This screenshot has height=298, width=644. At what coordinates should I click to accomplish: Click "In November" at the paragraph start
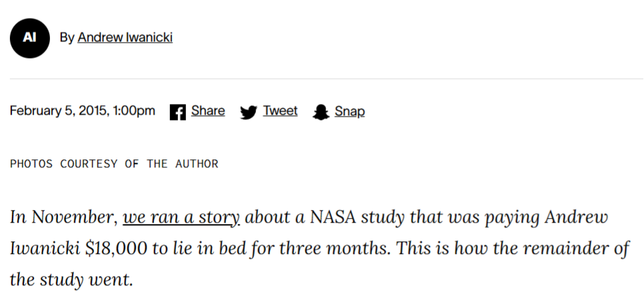(x=63, y=217)
